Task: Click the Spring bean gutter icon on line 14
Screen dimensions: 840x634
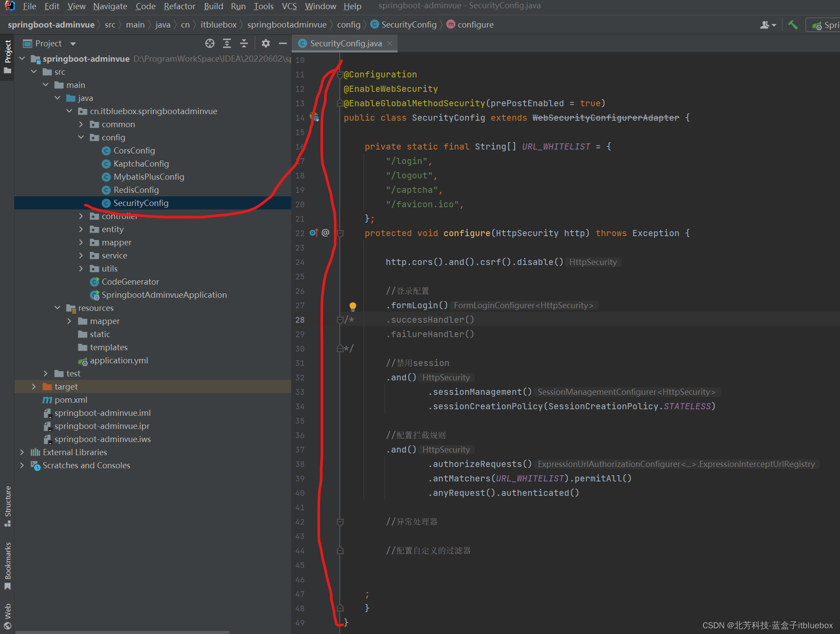Action: point(314,117)
